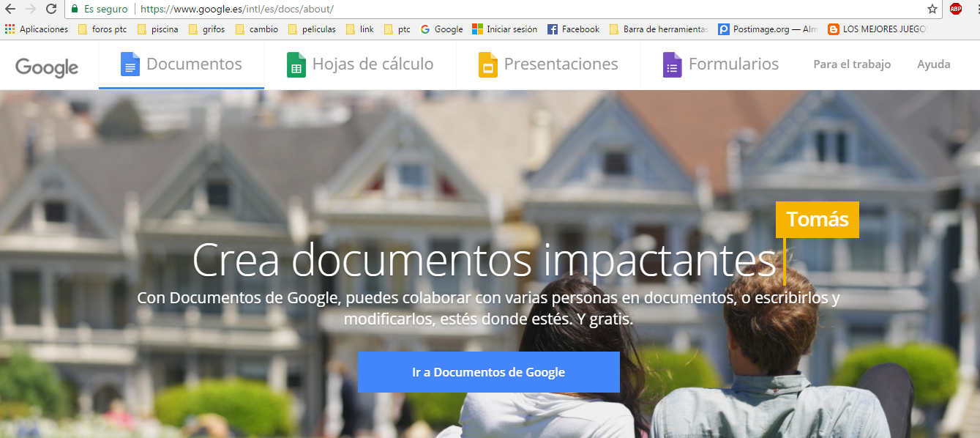Open the foros ptc bookmark folder
The height and width of the screenshot is (438, 980).
102,29
